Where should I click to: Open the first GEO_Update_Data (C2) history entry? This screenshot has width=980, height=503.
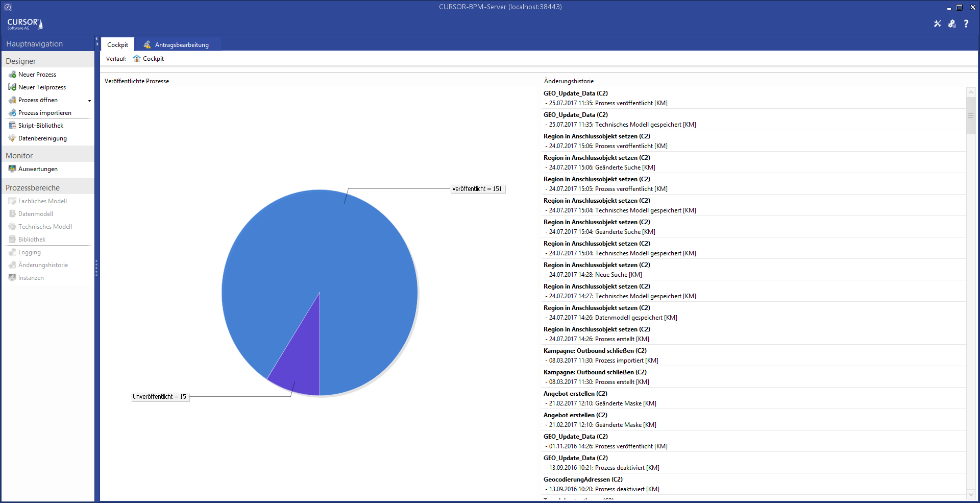[575, 93]
